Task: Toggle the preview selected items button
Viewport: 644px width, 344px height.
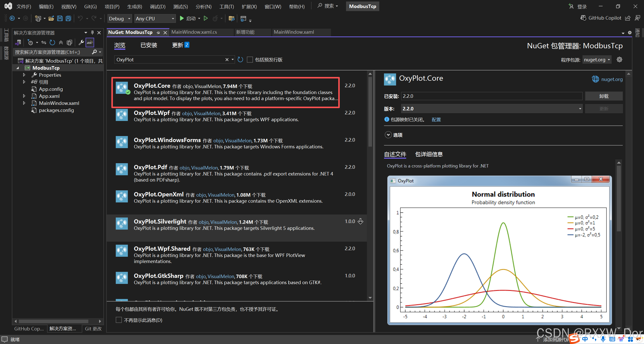Action: coord(90,42)
